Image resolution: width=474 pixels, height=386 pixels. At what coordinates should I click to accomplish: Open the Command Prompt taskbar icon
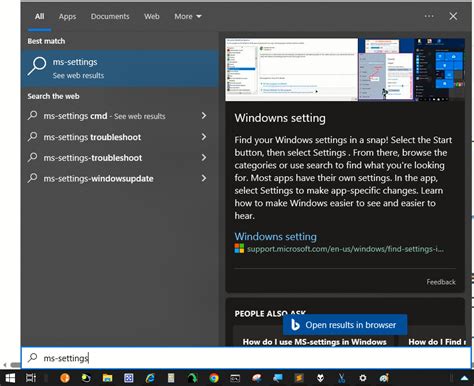click(235, 378)
